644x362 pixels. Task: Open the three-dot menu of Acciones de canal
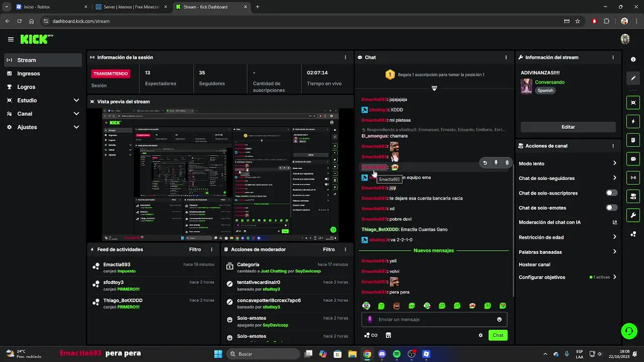pos(613,146)
